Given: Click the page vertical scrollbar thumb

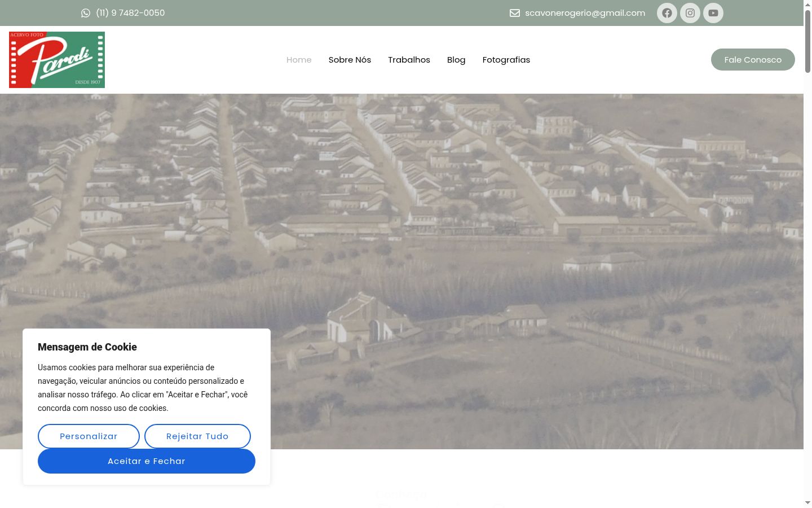Looking at the screenshot, I should [x=807, y=41].
